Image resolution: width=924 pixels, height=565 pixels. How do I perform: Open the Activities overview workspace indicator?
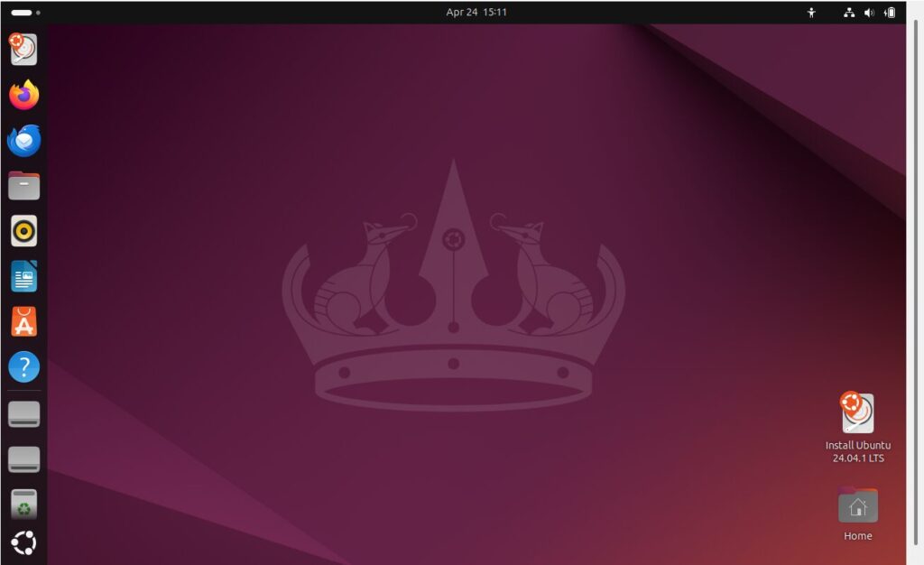coord(25,13)
